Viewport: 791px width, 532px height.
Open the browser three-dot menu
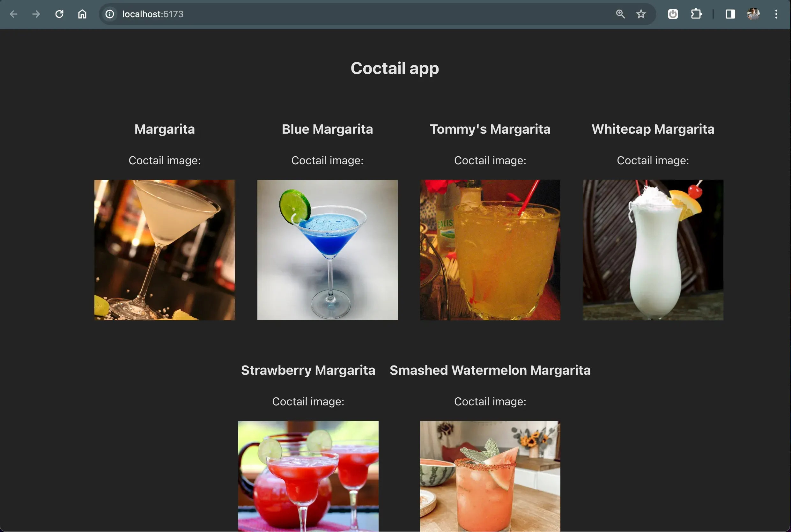[x=776, y=14]
